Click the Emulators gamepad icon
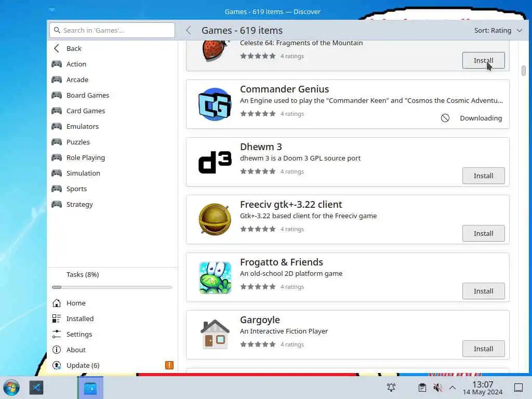 click(x=57, y=127)
